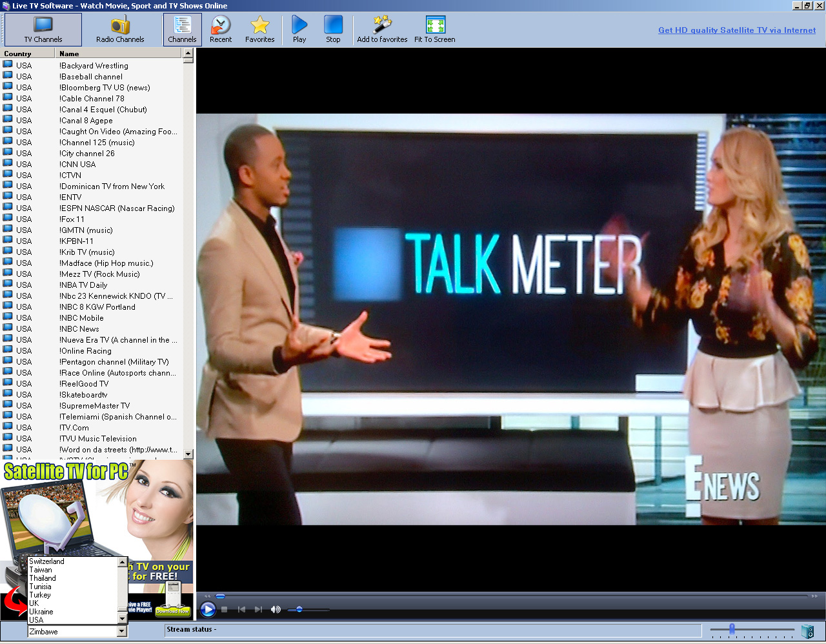Select !Cable Channel 78
The width and height of the screenshot is (826, 644).
point(92,99)
